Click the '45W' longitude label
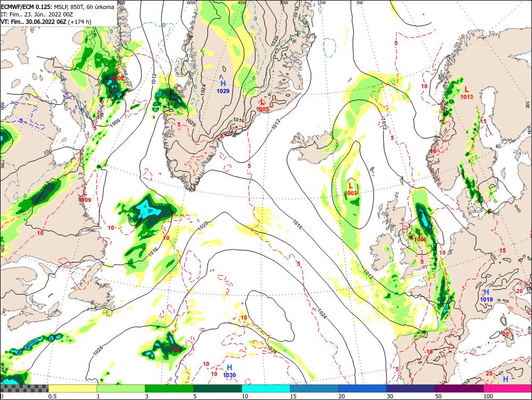 [x=242, y=2]
